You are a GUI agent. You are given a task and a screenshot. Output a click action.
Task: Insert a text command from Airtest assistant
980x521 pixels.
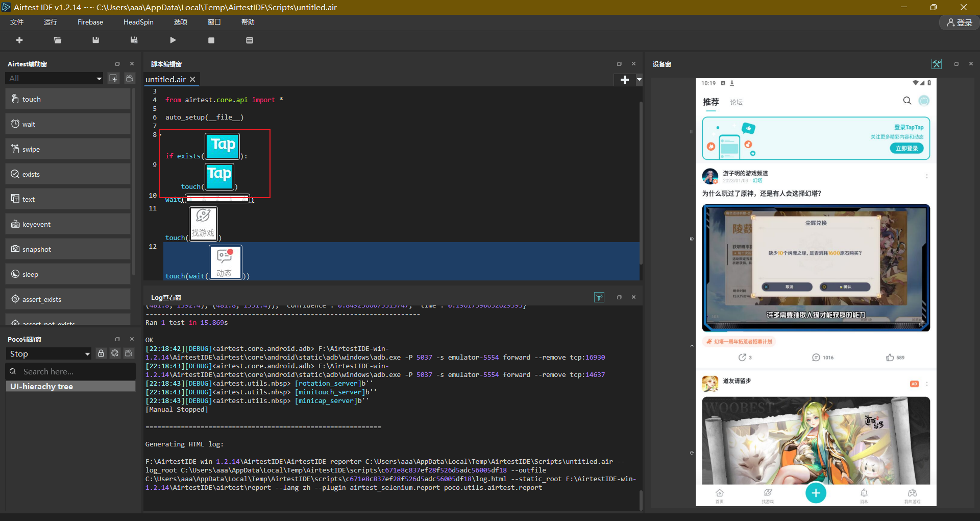68,199
